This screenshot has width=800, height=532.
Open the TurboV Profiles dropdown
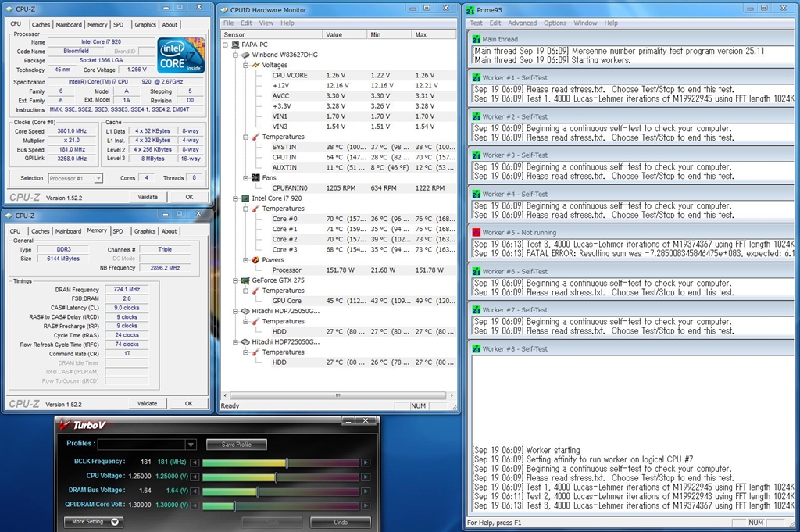pyautogui.click(x=191, y=445)
